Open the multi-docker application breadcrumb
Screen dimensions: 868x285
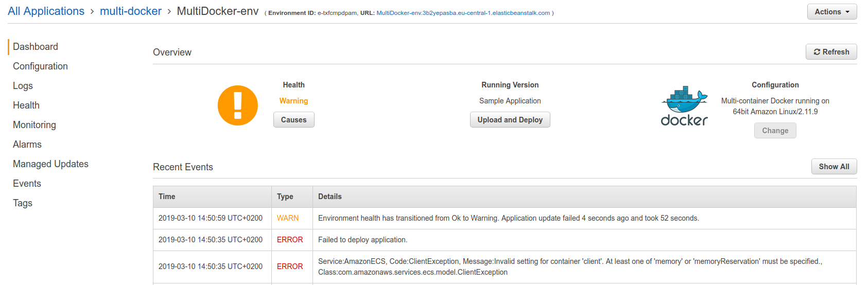[x=131, y=11]
